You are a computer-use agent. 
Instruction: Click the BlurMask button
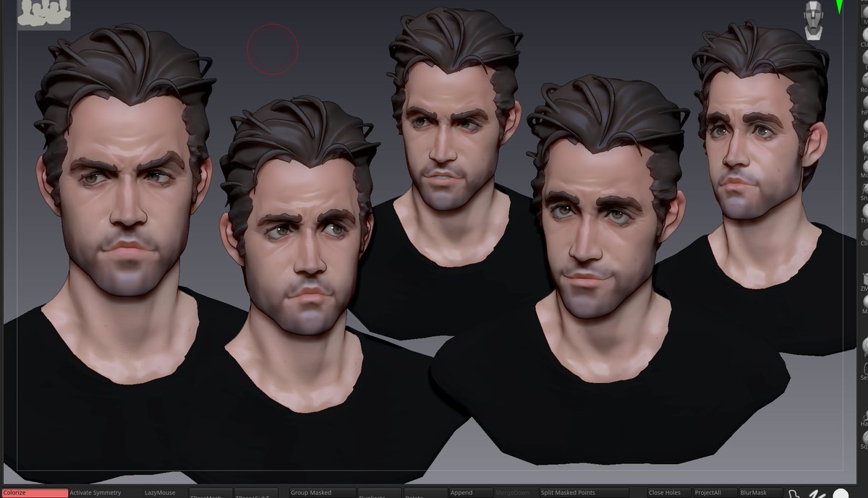coord(759,493)
